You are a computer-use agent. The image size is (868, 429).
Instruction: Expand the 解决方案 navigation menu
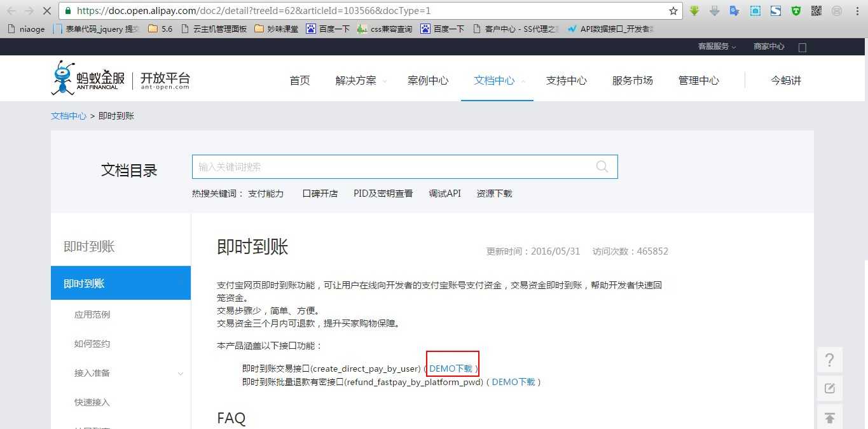click(361, 80)
